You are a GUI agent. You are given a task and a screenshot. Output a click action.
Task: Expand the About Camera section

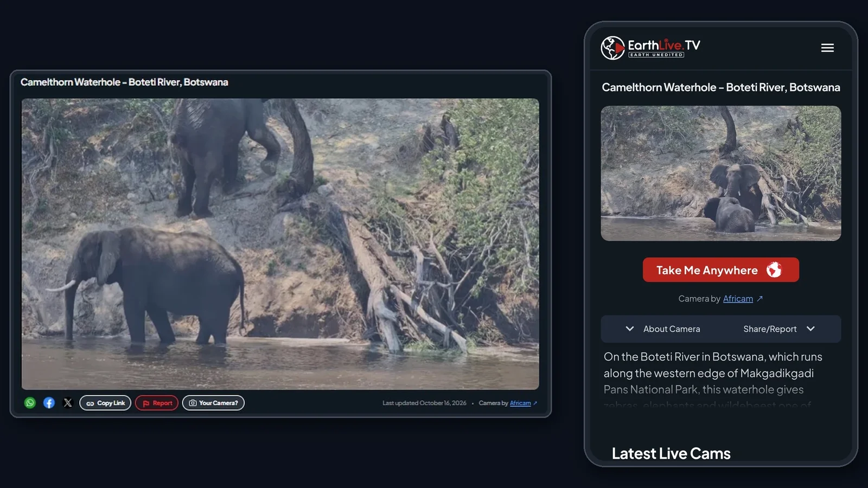pos(663,329)
